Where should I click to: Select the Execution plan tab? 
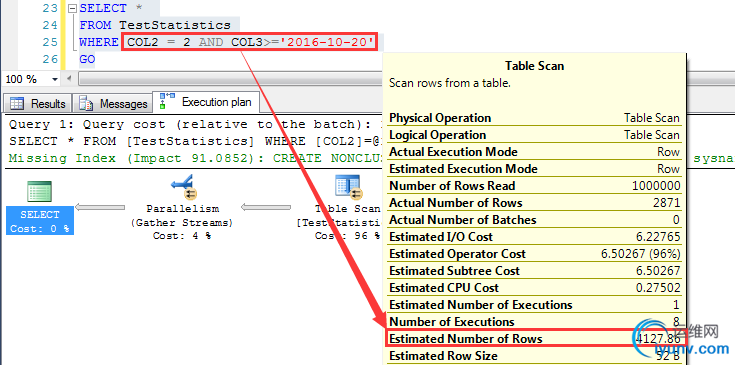tap(206, 102)
